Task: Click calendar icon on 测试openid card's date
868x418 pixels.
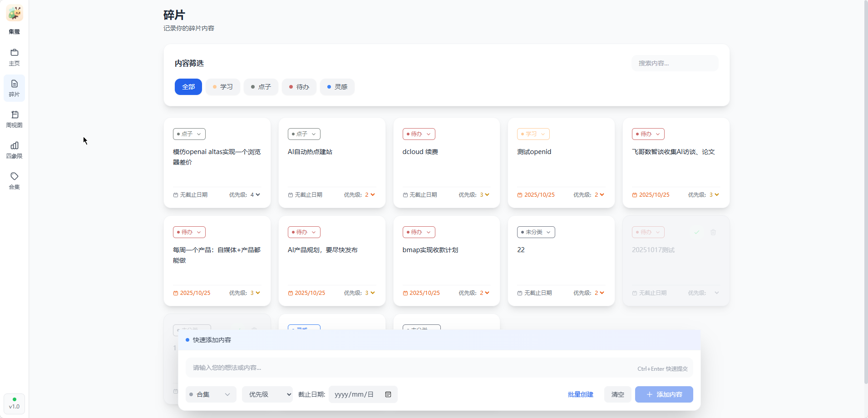Action: click(520, 195)
